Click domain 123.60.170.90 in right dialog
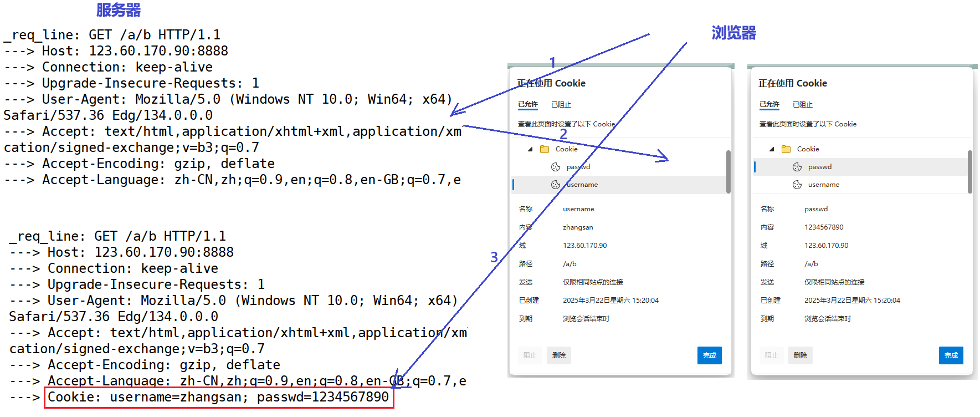Viewport: 980px width, 417px height. 826,246
